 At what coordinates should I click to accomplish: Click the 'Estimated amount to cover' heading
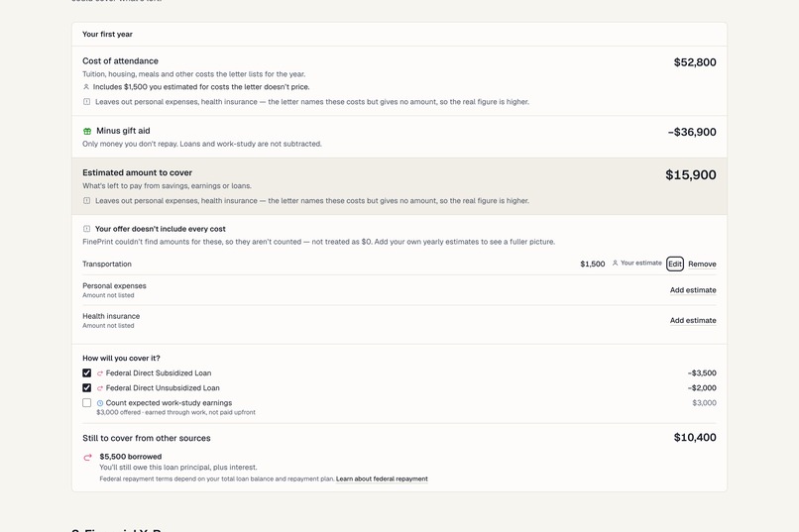(137, 172)
